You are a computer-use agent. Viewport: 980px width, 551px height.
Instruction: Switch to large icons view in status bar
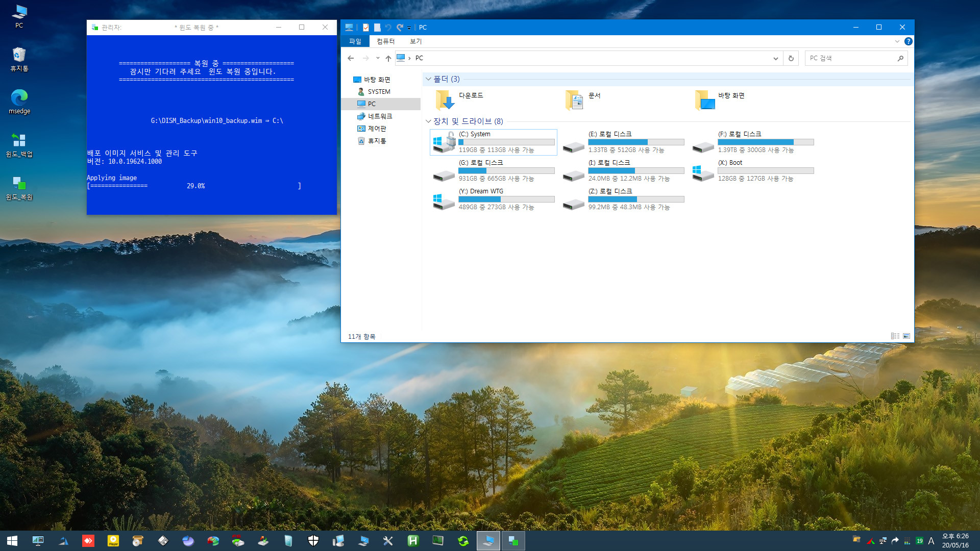pyautogui.click(x=906, y=336)
